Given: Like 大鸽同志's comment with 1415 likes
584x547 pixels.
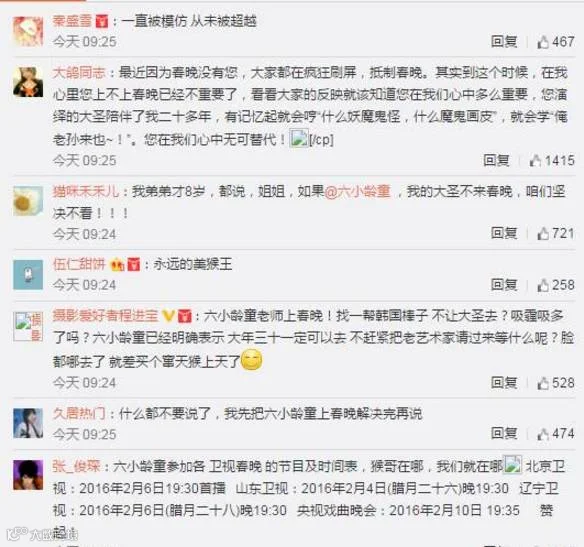Looking at the screenshot, I should (x=535, y=160).
